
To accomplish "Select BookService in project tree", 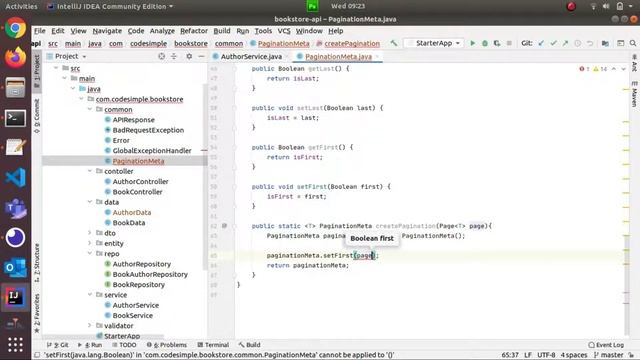I will coord(132,316).
